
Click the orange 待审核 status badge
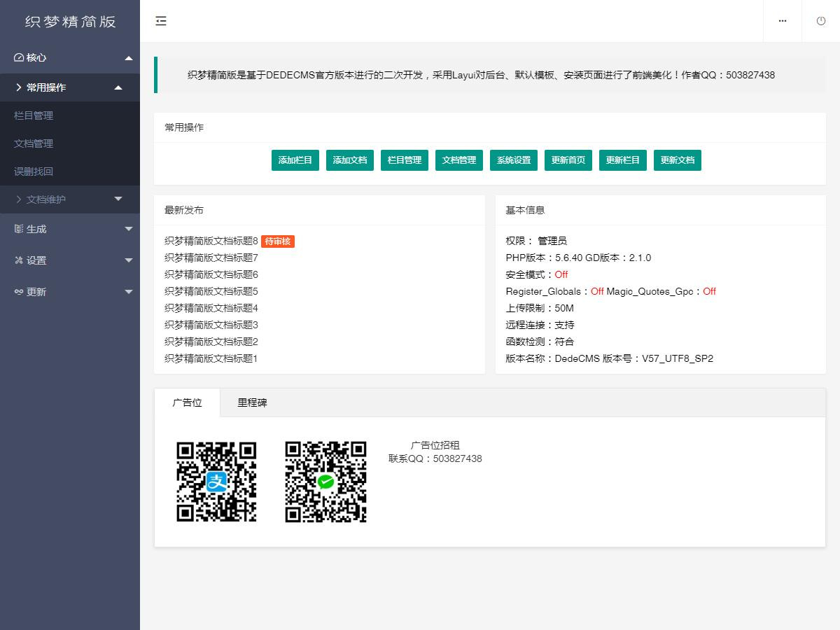[278, 241]
